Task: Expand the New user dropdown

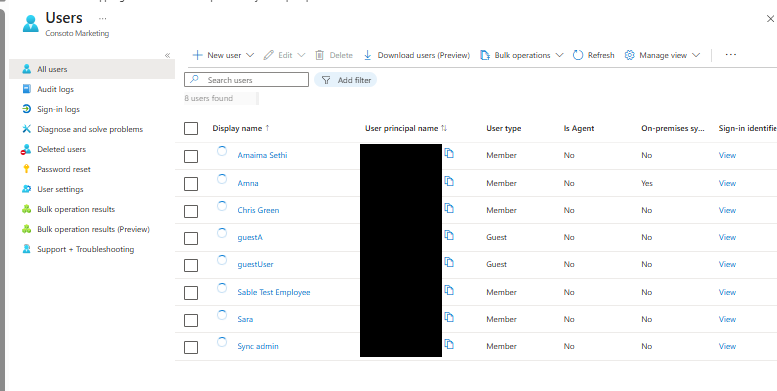Action: point(250,55)
